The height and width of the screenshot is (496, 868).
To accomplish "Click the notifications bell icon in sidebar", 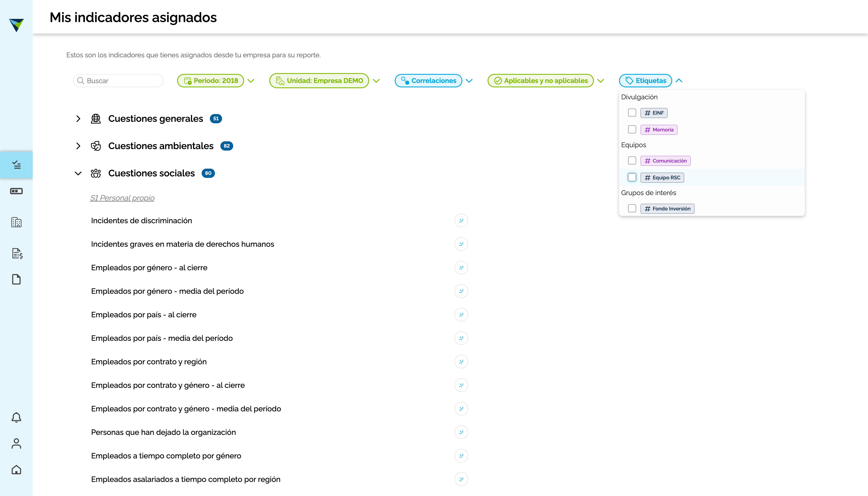I will coord(16,417).
